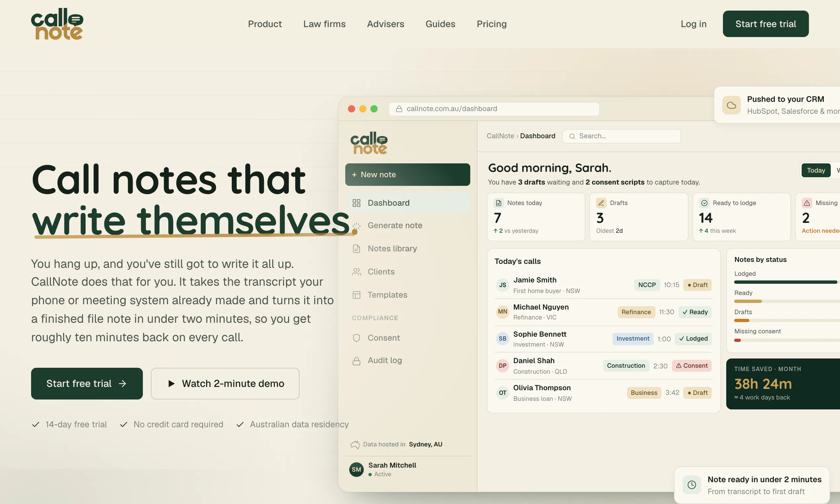
Task: Click the MN avatar beside Michael Nguyen
Action: tap(502, 312)
